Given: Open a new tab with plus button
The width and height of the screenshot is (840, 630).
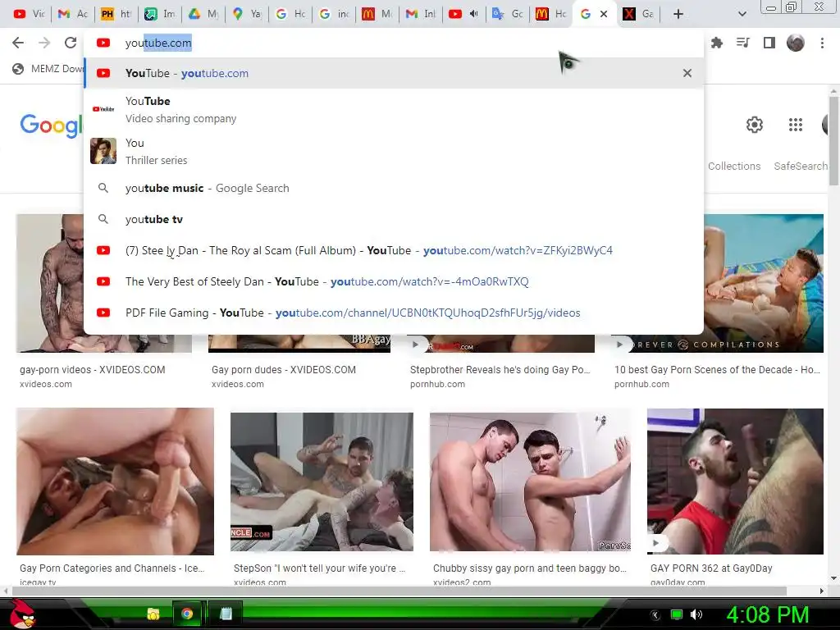Looking at the screenshot, I should (x=678, y=14).
